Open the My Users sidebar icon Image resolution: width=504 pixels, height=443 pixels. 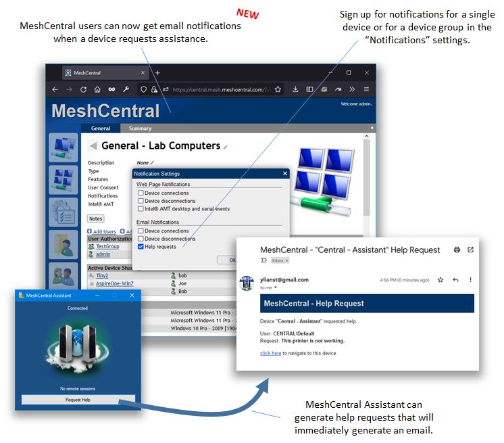click(64, 275)
